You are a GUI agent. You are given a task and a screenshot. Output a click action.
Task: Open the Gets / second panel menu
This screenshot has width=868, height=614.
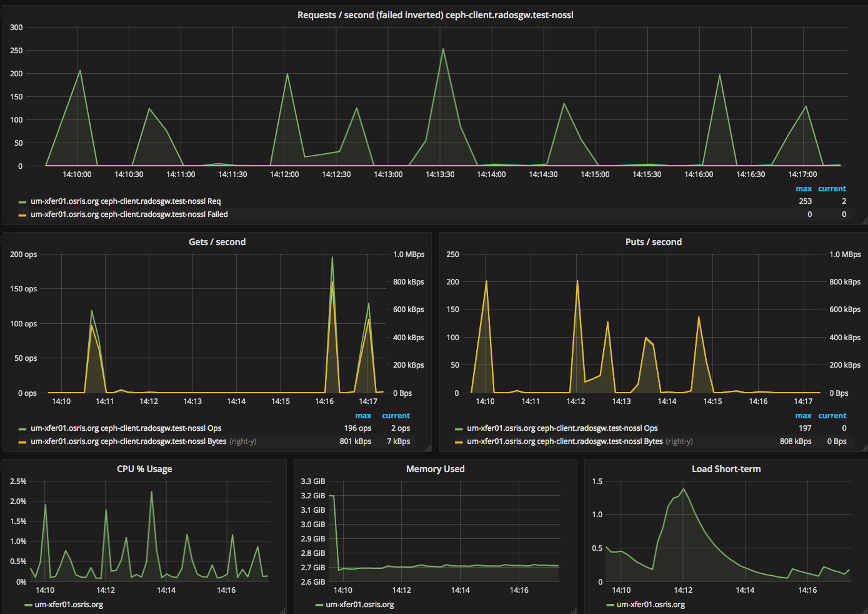217,242
